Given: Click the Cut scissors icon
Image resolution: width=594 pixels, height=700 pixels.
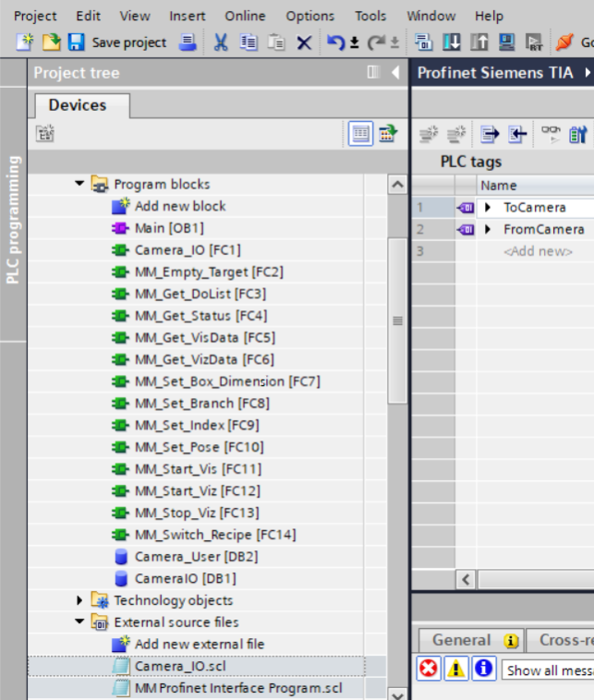Looking at the screenshot, I should [221, 42].
